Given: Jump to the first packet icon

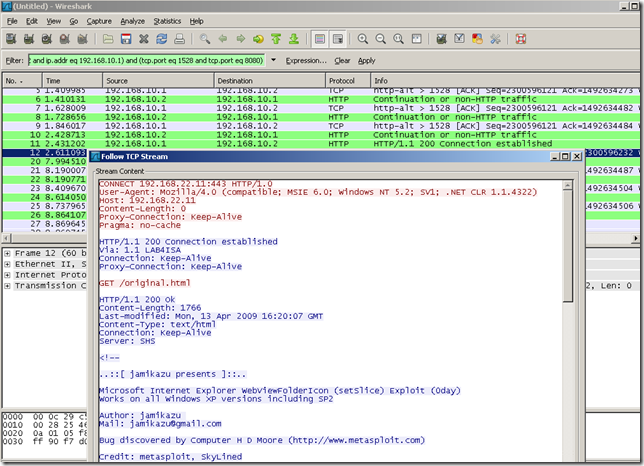Looking at the screenshot, I should (276, 39).
